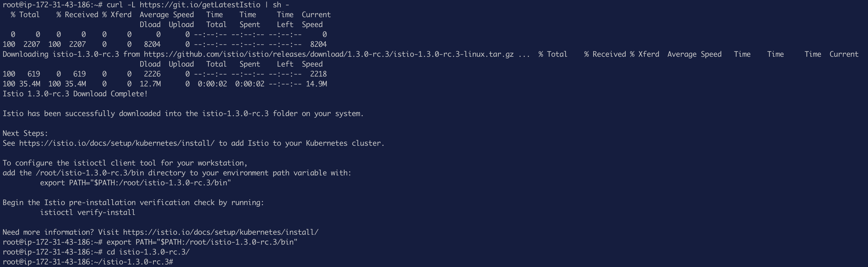The height and width of the screenshot is (267, 868).
Task: Click the GitHub istio release tar.gz download URL
Action: click(x=329, y=54)
